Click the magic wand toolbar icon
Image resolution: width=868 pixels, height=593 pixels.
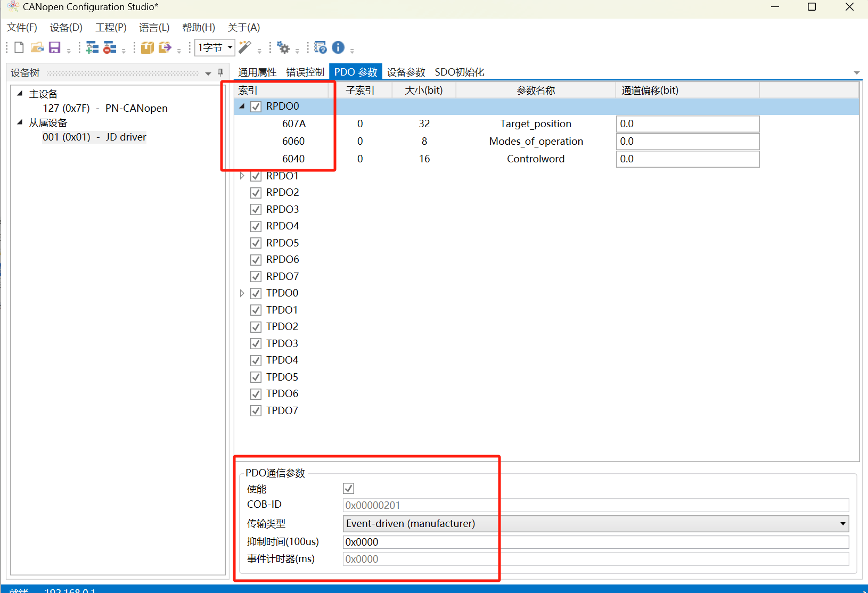(245, 47)
